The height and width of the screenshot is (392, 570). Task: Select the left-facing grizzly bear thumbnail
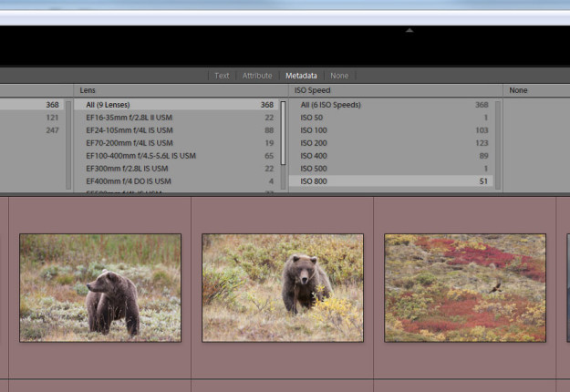pyautogui.click(x=100, y=287)
